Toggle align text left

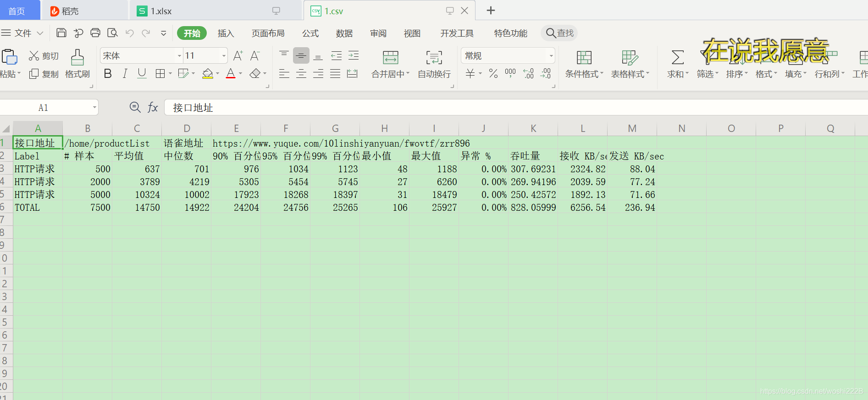coord(284,73)
